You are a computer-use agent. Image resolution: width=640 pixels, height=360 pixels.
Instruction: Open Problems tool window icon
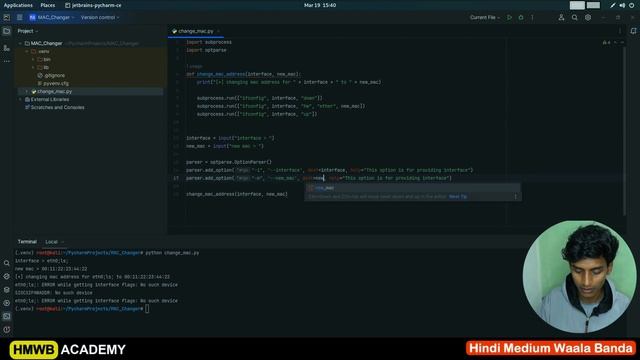(7, 329)
